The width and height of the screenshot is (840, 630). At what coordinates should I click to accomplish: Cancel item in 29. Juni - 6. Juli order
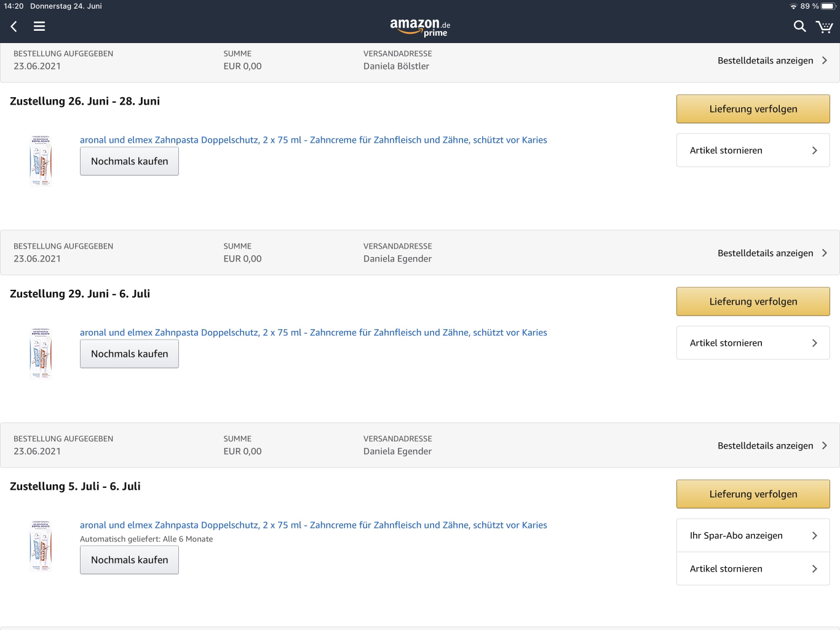(x=753, y=343)
